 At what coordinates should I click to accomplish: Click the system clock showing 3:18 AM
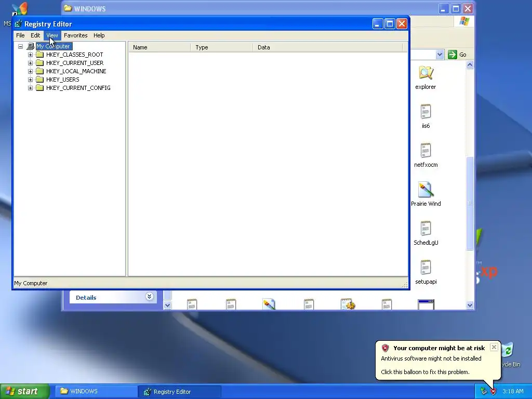(x=513, y=391)
